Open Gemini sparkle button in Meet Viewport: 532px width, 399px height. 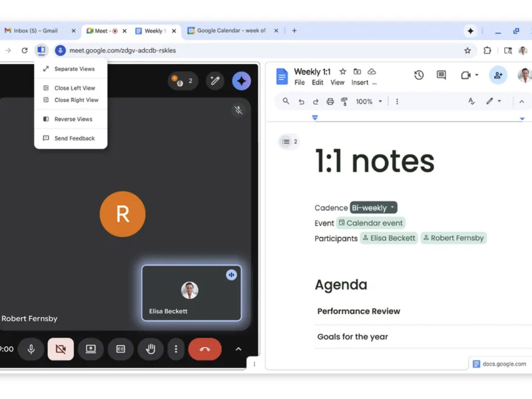[x=241, y=81]
